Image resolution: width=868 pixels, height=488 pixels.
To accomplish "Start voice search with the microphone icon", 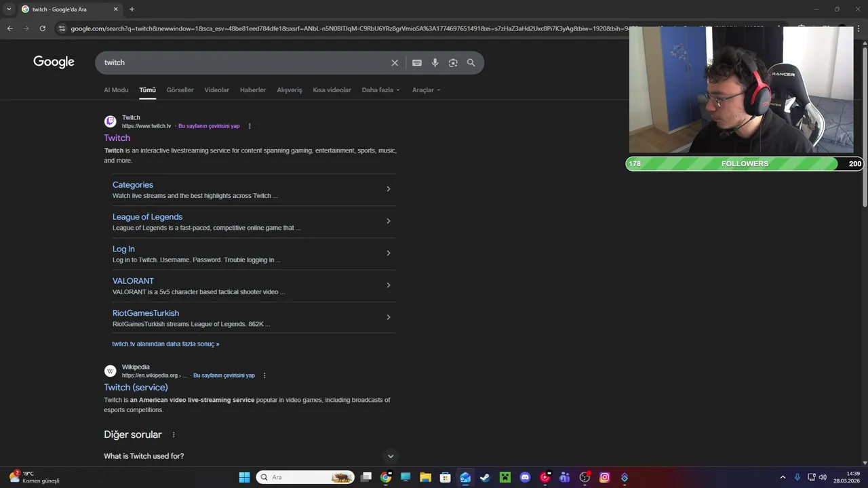I will [x=435, y=62].
